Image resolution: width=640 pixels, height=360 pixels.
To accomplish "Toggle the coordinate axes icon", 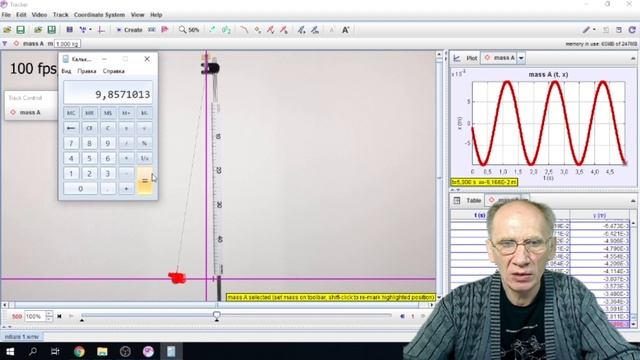I will (x=101, y=30).
